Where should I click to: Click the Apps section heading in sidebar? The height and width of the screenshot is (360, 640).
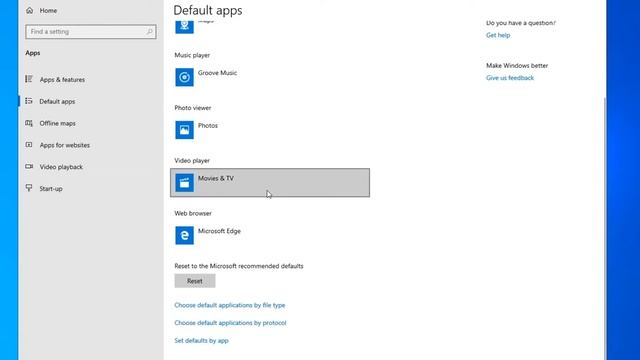[x=33, y=53]
